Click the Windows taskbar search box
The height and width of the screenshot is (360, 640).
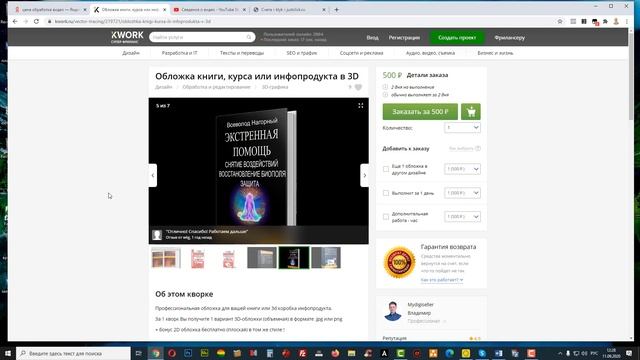(x=73, y=353)
